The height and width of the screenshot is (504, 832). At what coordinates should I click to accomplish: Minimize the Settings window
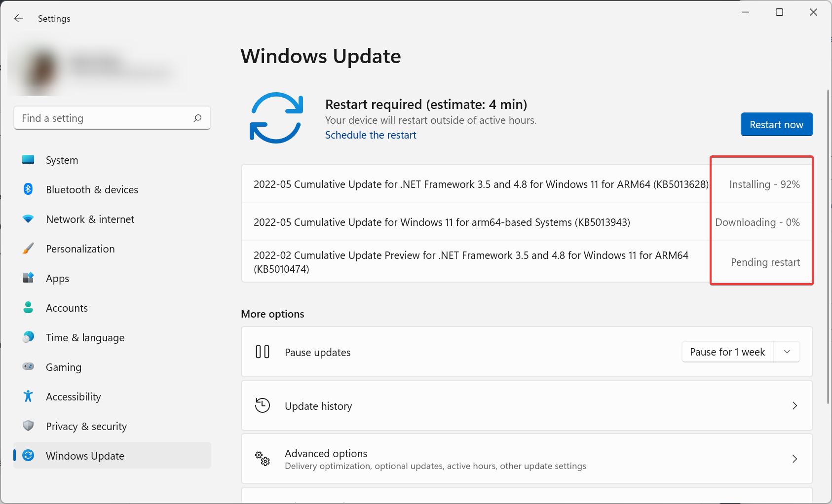(x=745, y=12)
